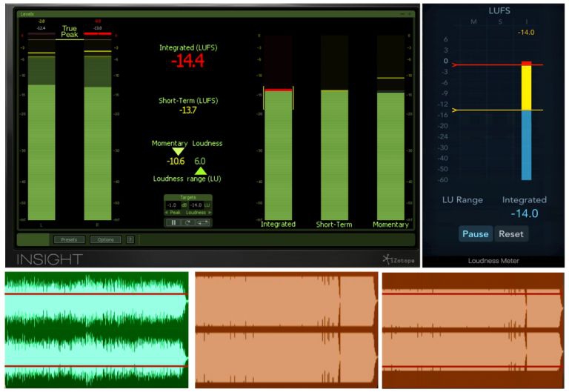Reset the Loudness Meter
Image resolution: width=569 pixels, height=392 pixels.
point(511,233)
